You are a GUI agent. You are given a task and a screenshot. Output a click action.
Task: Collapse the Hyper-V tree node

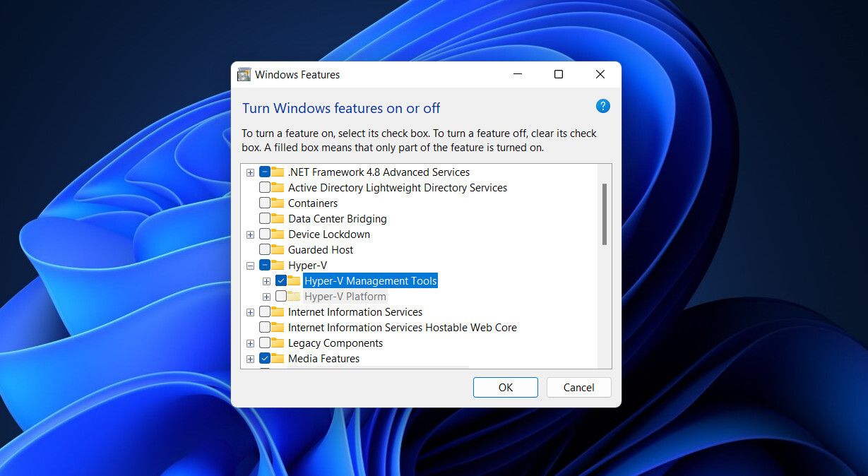click(250, 265)
